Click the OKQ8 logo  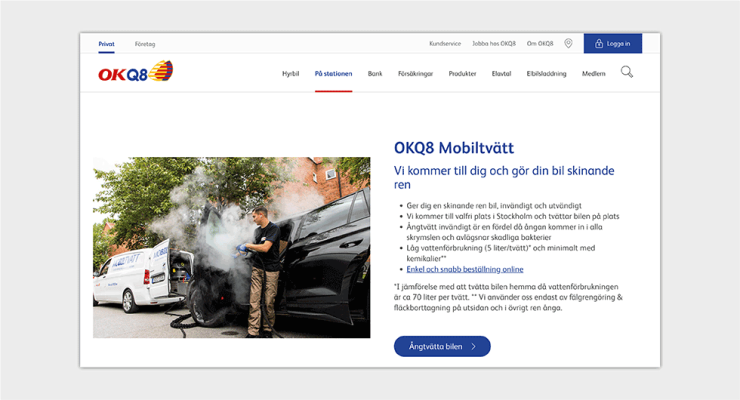[x=136, y=71]
